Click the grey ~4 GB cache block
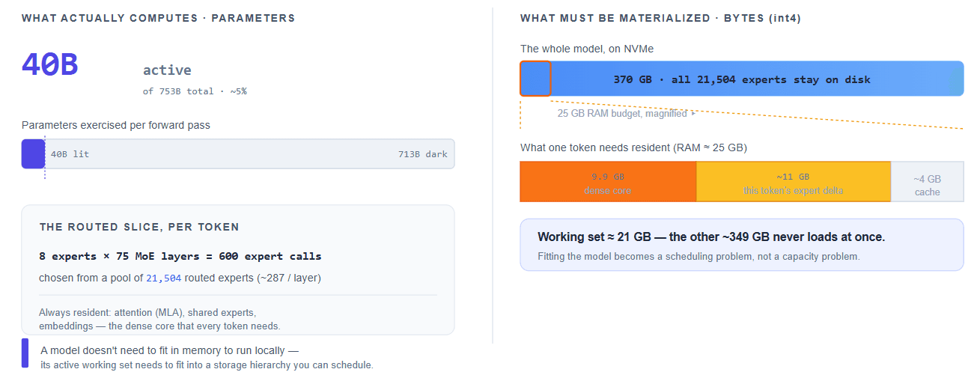The image size is (980, 387). (x=927, y=182)
